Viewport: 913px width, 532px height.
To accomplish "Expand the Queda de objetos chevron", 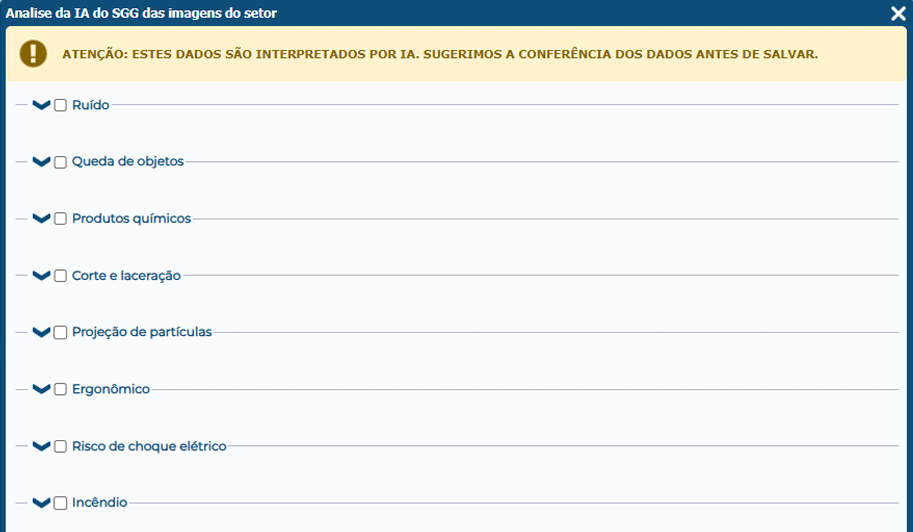I will (x=41, y=162).
